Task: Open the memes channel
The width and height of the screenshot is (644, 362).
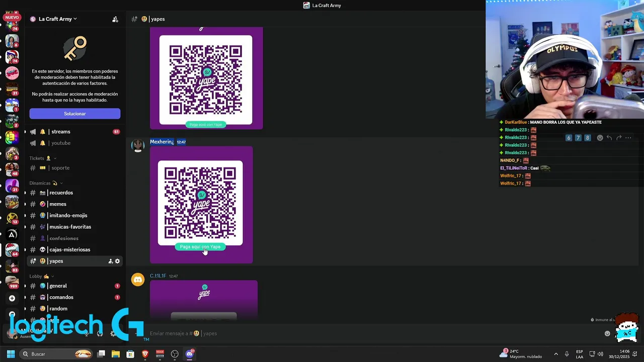Action: click(x=58, y=204)
